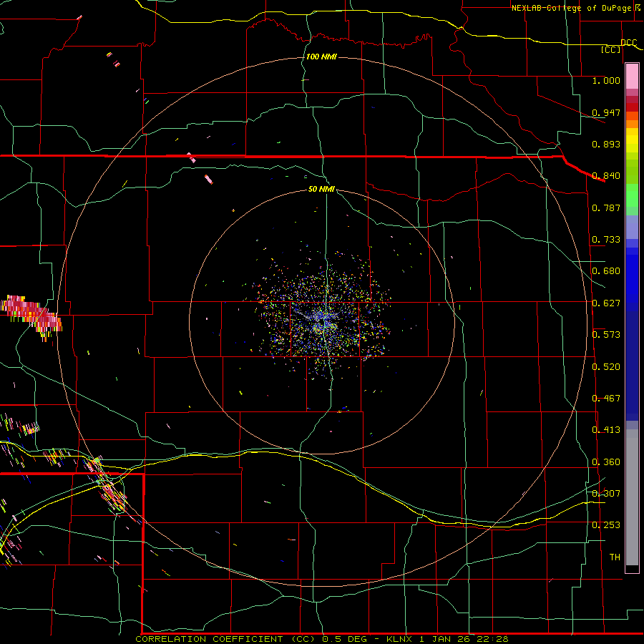The width and height of the screenshot is (644, 644).
Task: Click the 0.573 scale label
Action: 606,335
